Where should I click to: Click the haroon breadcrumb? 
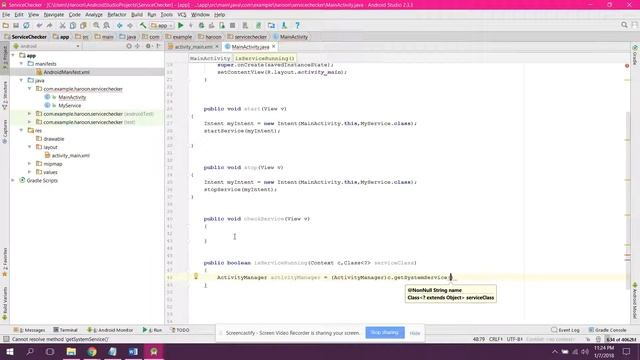click(x=210, y=37)
